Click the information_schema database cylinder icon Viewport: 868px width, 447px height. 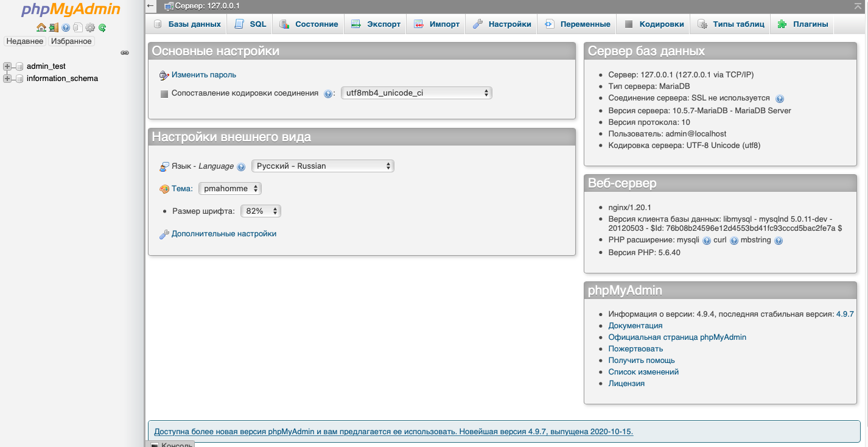[19, 79]
